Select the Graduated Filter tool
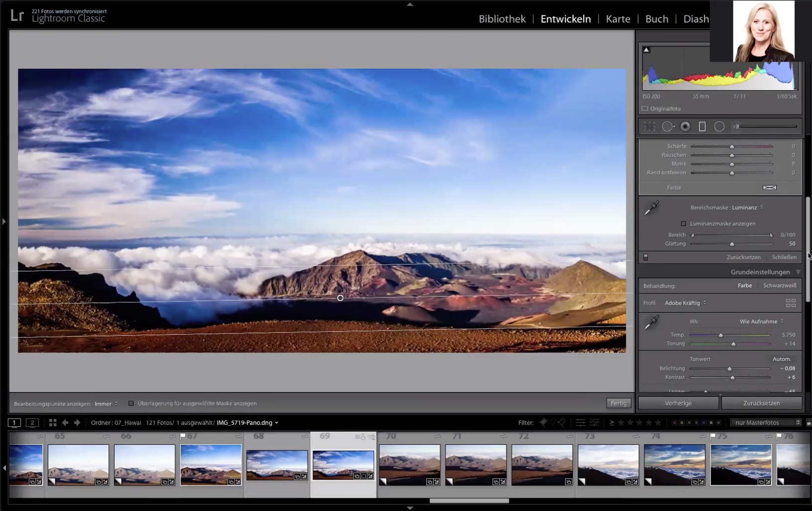812x511 pixels. coord(702,127)
